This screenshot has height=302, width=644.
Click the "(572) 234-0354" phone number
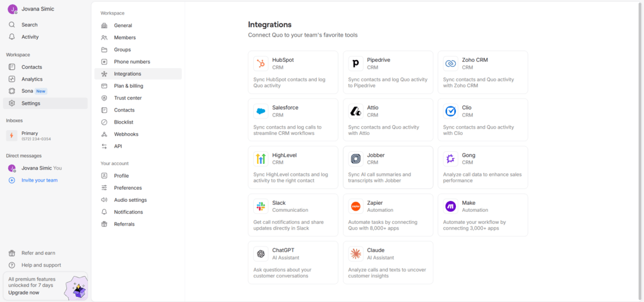click(x=36, y=139)
